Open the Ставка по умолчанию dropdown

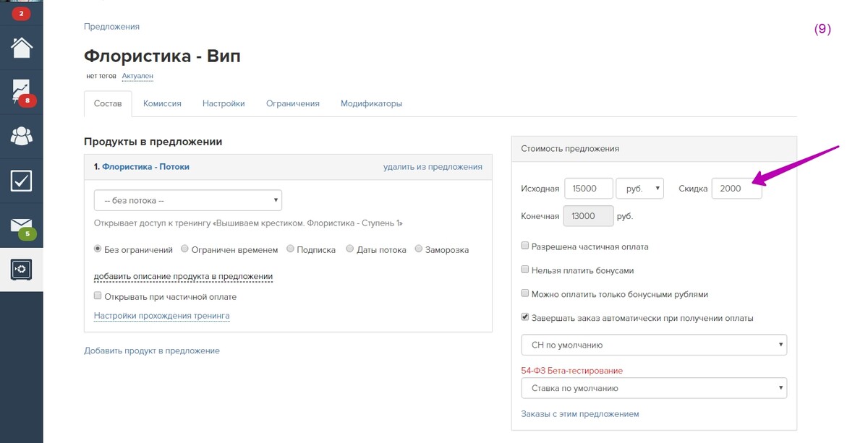click(654, 388)
